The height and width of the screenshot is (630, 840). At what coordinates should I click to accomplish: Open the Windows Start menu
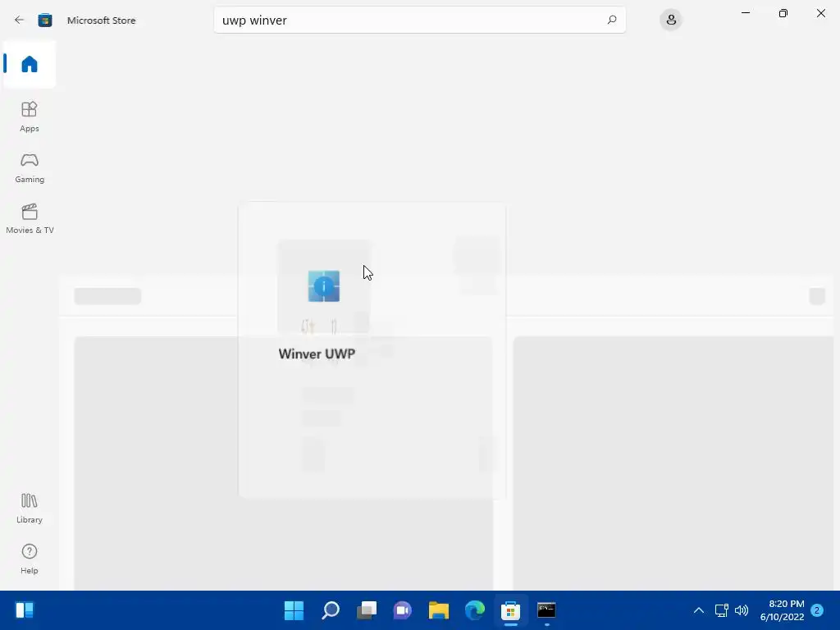click(x=294, y=610)
